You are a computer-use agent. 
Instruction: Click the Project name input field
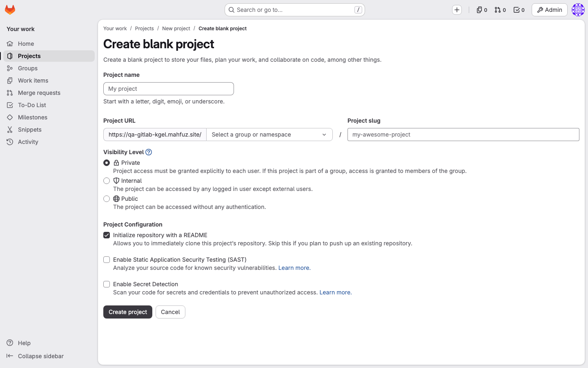click(169, 89)
